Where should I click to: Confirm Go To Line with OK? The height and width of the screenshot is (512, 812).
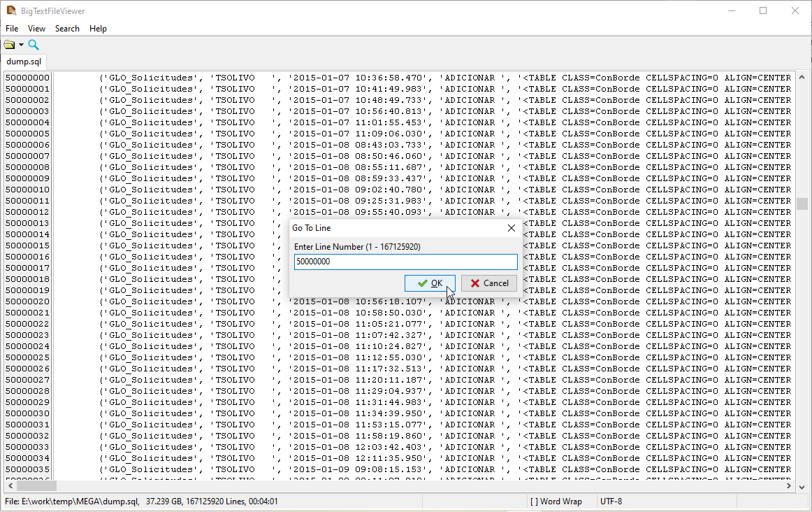(430, 283)
